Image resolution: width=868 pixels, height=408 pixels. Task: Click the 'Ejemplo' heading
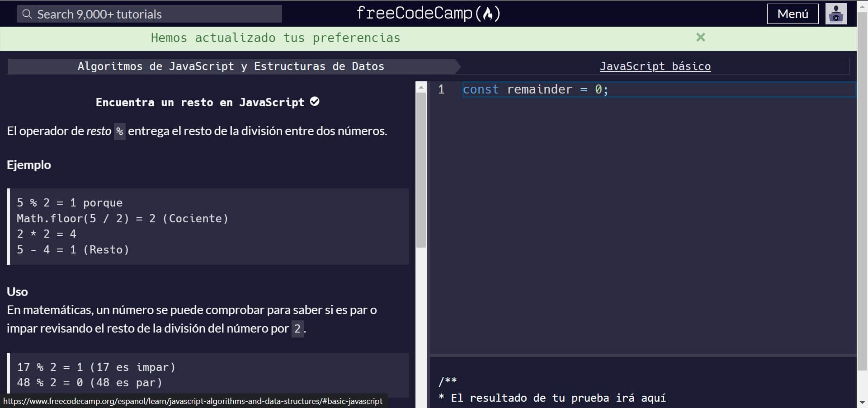point(29,165)
